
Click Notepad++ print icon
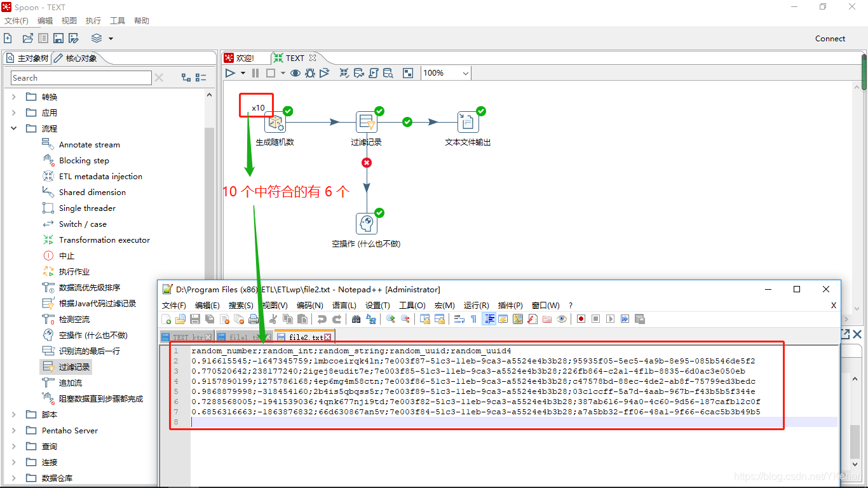[254, 319]
